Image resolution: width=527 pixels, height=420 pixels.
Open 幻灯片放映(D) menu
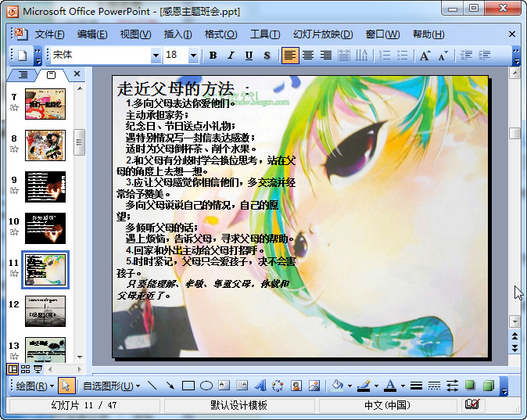coord(323,34)
